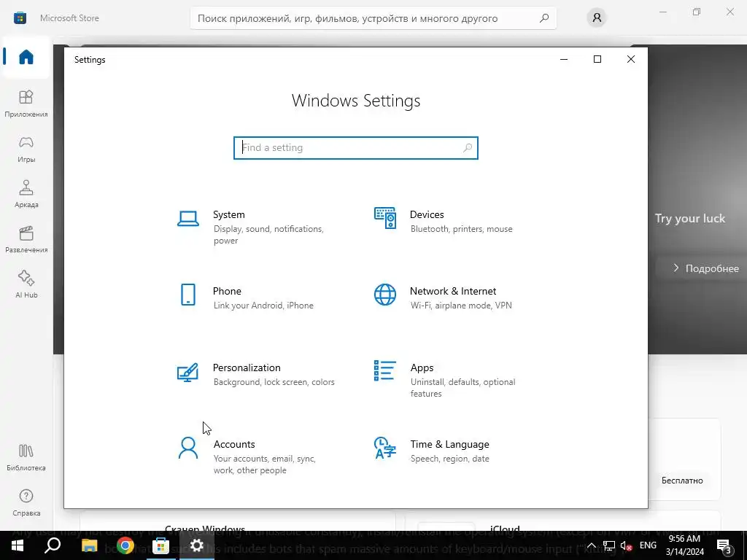
Task: Open Apps list icon in Settings
Action: click(x=385, y=370)
